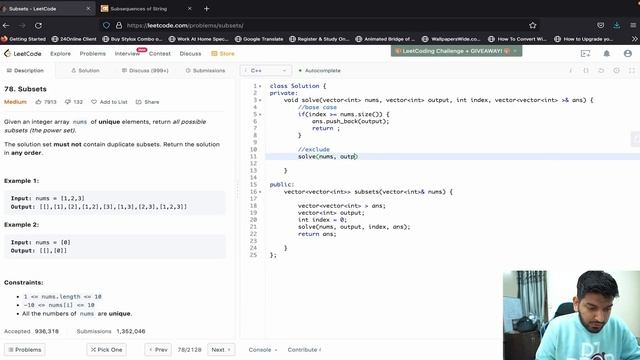Expand the Console panel
The height and width of the screenshot is (360, 640).
tap(263, 350)
